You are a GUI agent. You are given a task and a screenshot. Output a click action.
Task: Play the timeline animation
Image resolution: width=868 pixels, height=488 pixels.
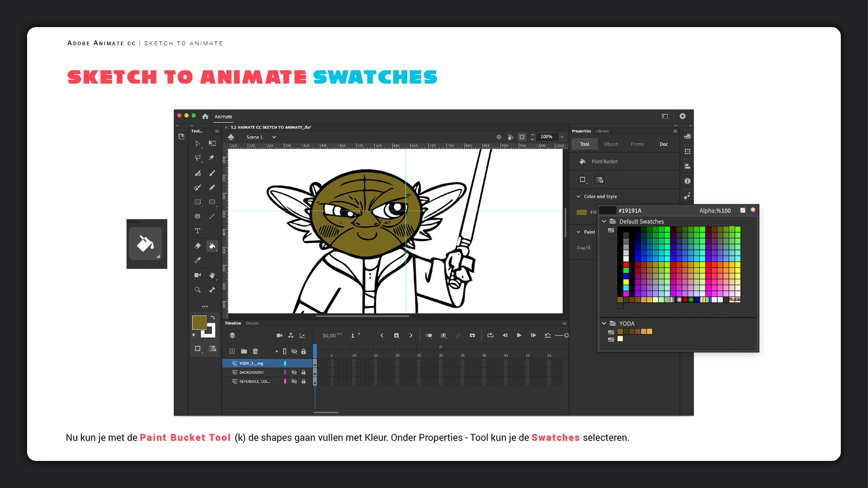coord(519,335)
